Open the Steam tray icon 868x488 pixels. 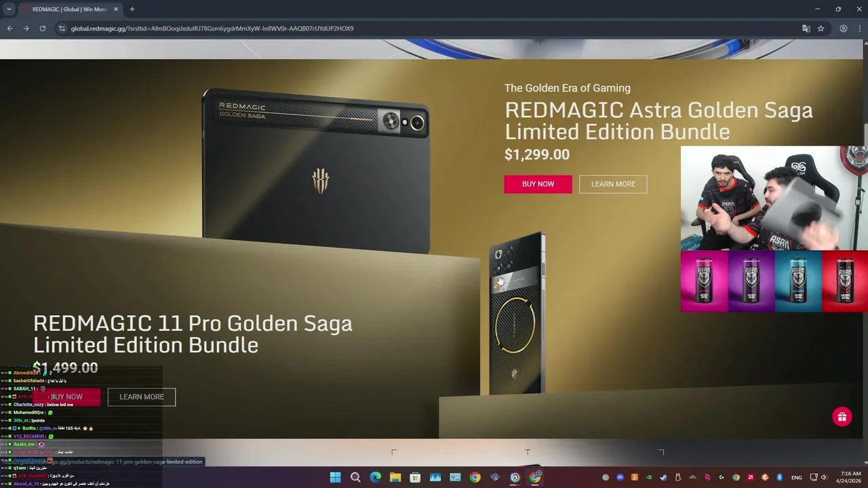coord(663,477)
